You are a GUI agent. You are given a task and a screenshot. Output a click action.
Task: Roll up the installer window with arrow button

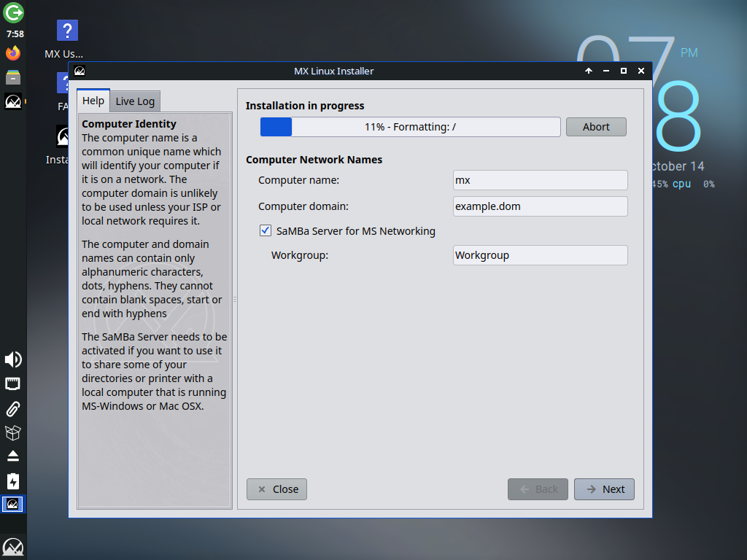pos(589,71)
